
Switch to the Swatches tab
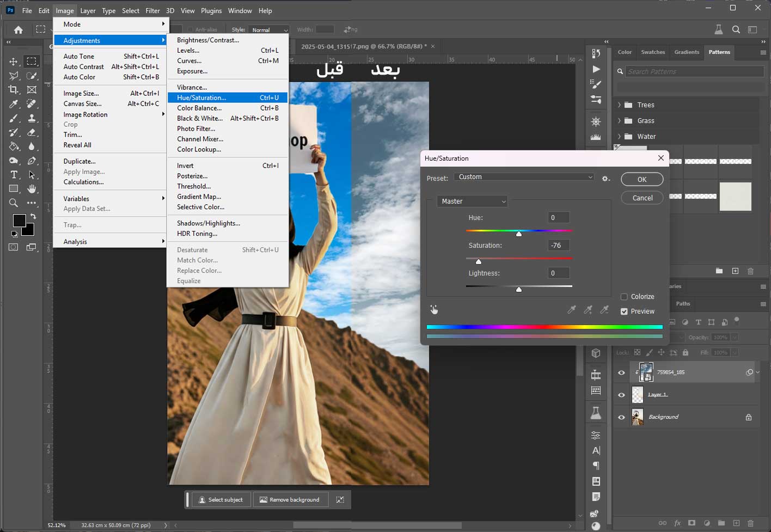click(x=653, y=52)
